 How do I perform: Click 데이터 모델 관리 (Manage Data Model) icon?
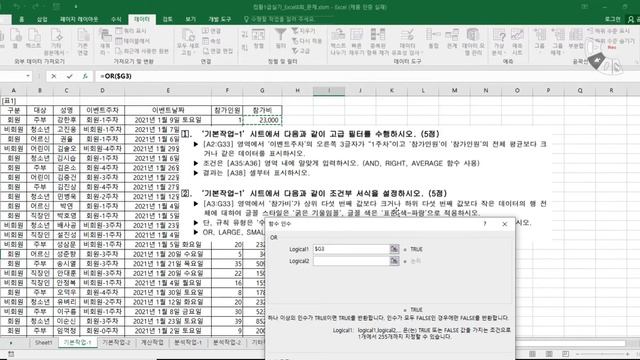point(473,42)
